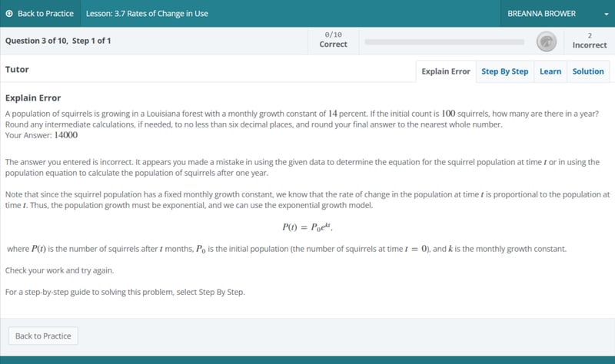This screenshot has height=364, width=615.
Task: Click the back arrow icon in the top bar
Action: click(x=9, y=14)
